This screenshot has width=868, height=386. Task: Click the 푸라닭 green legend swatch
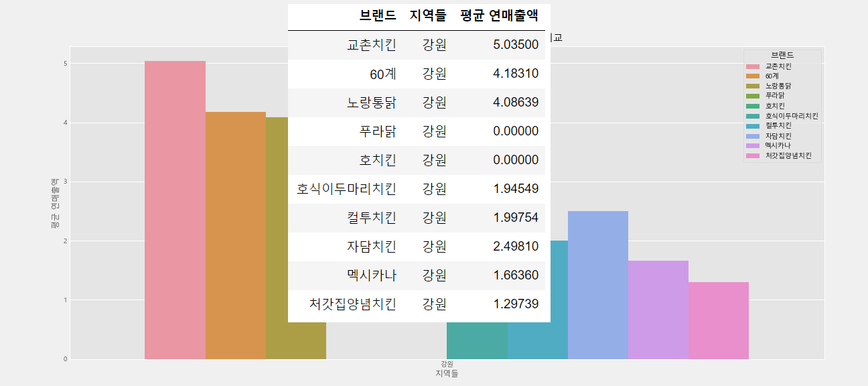point(753,96)
